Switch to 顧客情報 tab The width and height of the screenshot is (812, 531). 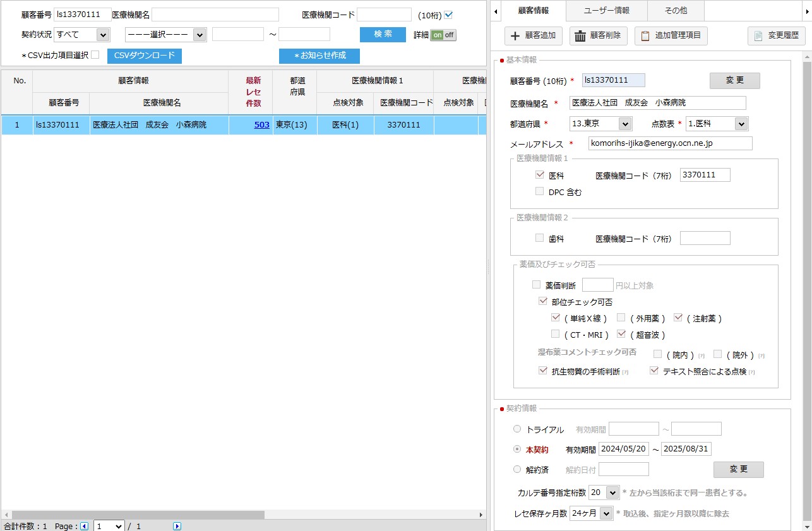tap(533, 11)
